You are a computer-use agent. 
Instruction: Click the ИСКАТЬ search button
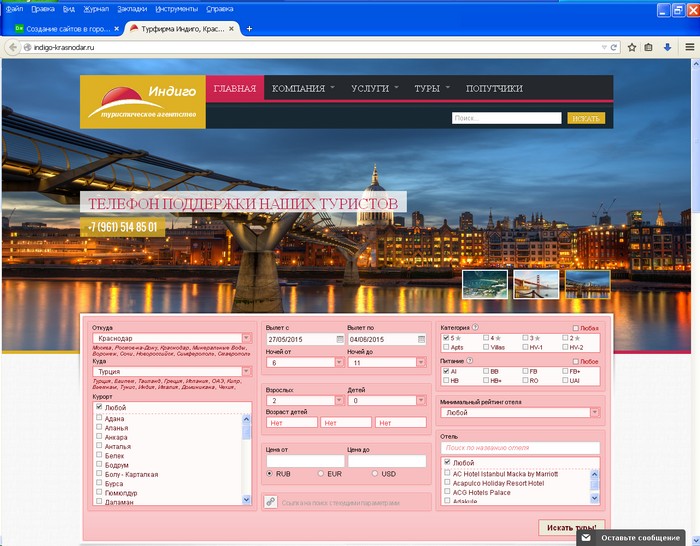(586, 118)
